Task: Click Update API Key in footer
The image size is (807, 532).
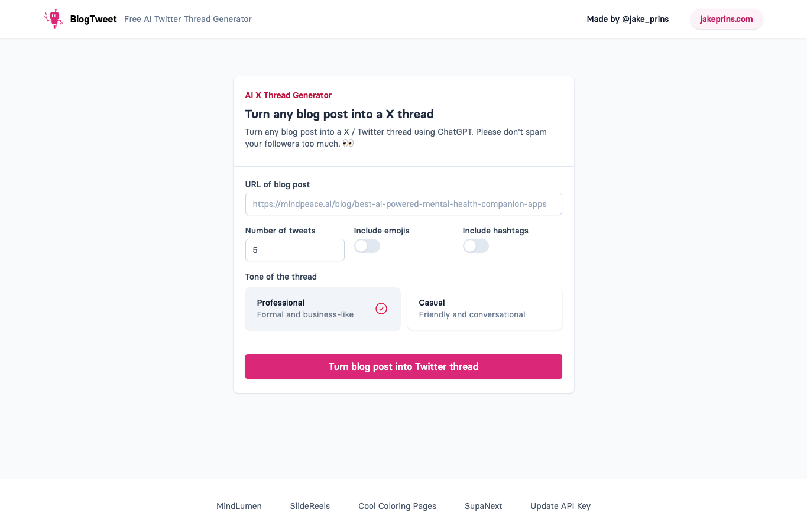Action: [x=560, y=506]
